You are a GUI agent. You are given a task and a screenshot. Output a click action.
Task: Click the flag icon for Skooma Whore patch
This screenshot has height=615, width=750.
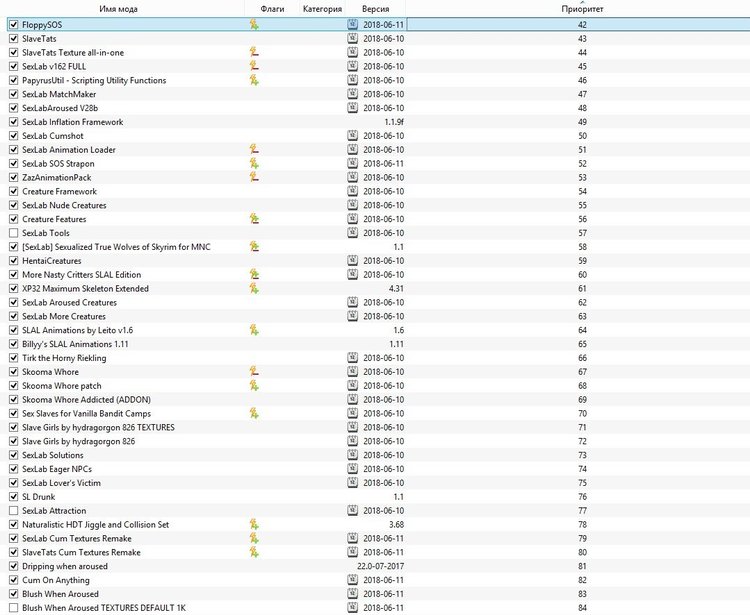(254, 385)
